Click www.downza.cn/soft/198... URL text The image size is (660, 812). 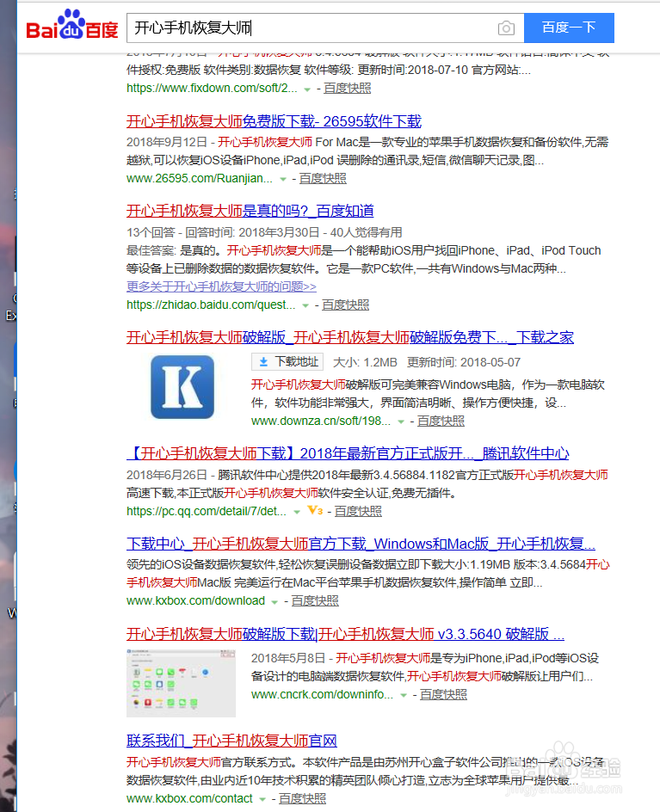(x=321, y=421)
